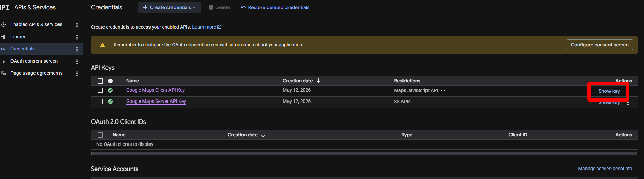Click the APIs & Services logo icon
Image resolution: width=644 pixels, height=179 pixels.
click(4, 7)
